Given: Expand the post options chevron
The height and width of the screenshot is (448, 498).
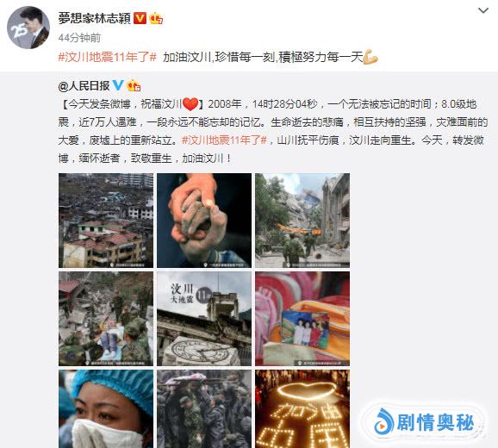Looking at the screenshot, I should (x=483, y=11).
